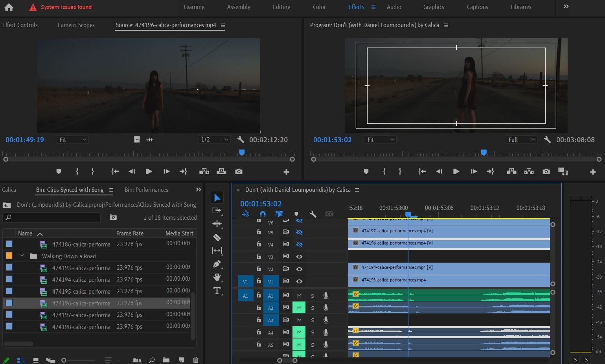605x364 pixels.
Task: Open Source monitor wrench settings
Action: (x=241, y=140)
